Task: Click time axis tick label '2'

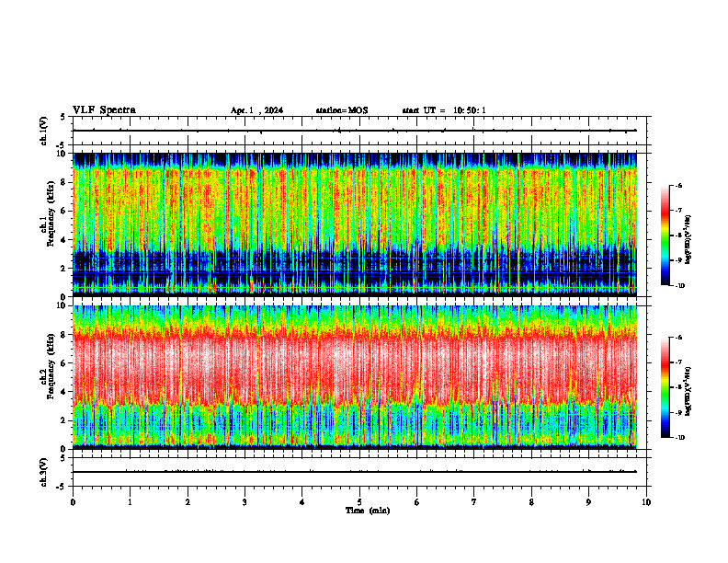Action: [x=188, y=502]
